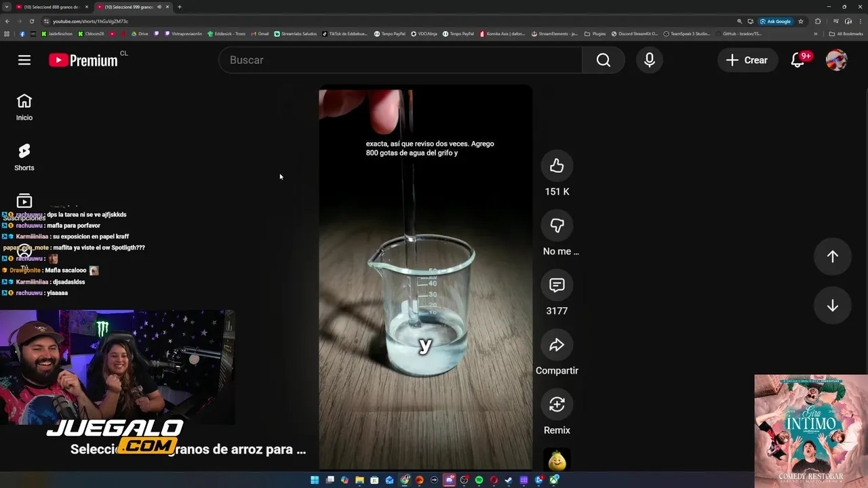This screenshot has width=868, height=488.
Task: View site information icon in address bar
Action: coord(47,21)
